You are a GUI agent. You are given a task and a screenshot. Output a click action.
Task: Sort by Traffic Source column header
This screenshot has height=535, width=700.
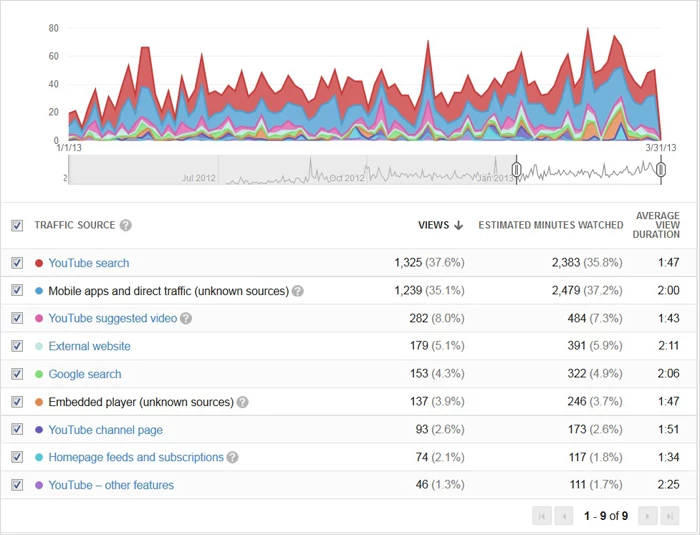point(75,225)
